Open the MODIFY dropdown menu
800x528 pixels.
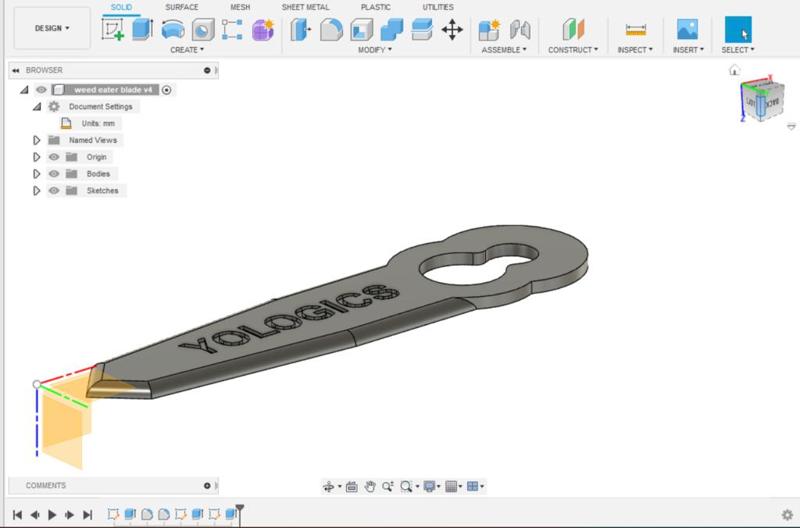tap(375, 49)
